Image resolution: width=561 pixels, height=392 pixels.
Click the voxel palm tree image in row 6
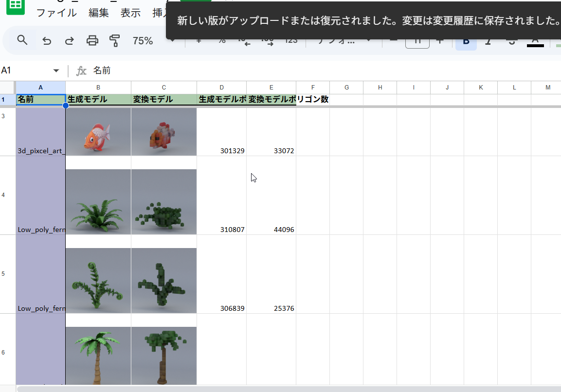pyautogui.click(x=164, y=356)
